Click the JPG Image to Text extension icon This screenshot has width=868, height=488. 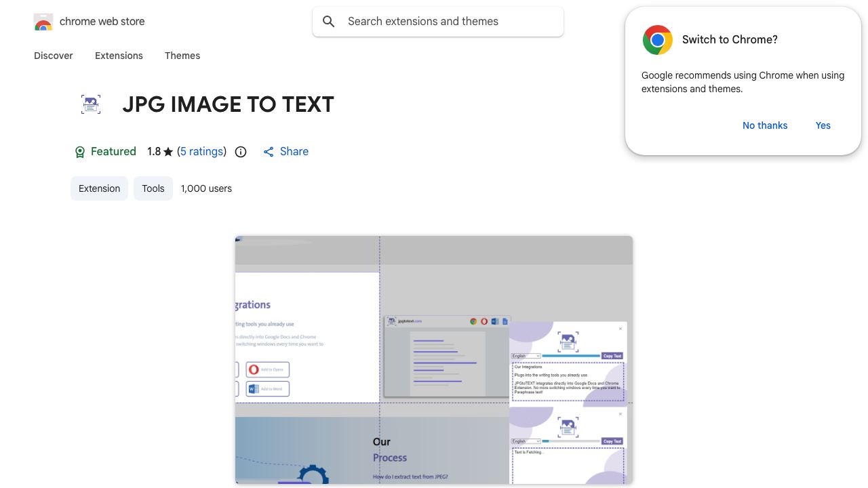coord(91,104)
